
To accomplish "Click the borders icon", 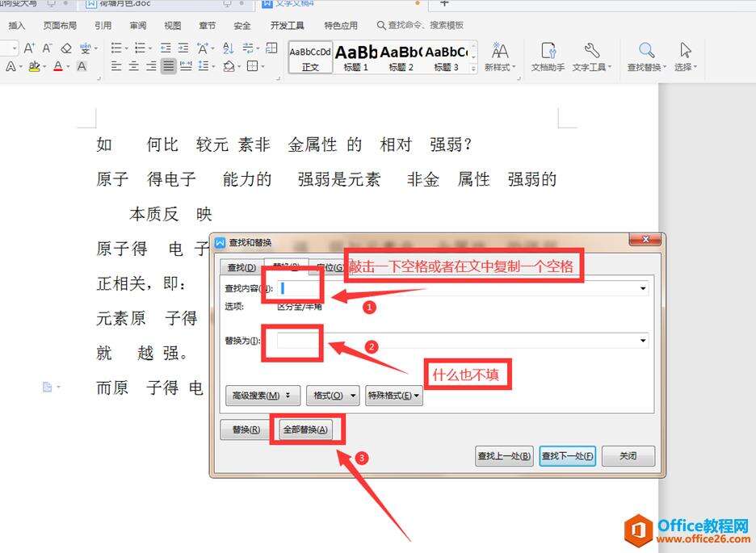I will pyautogui.click(x=252, y=66).
